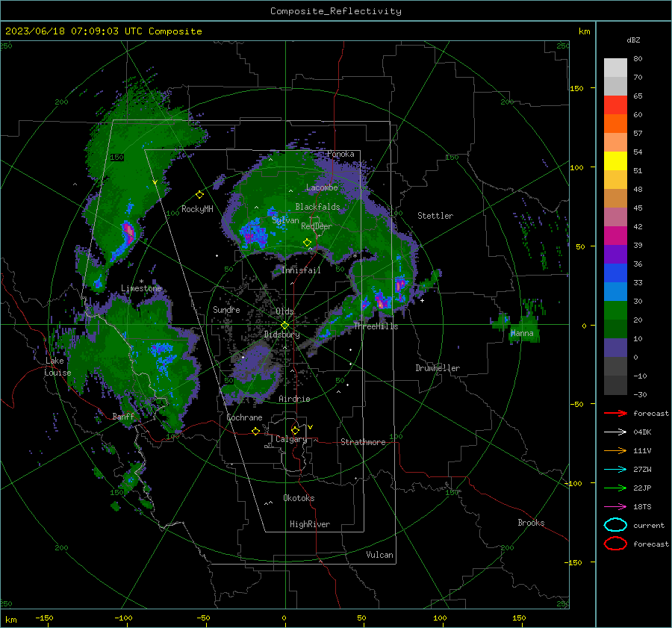
Task: Click the Didsbury city label
Action: point(282,335)
